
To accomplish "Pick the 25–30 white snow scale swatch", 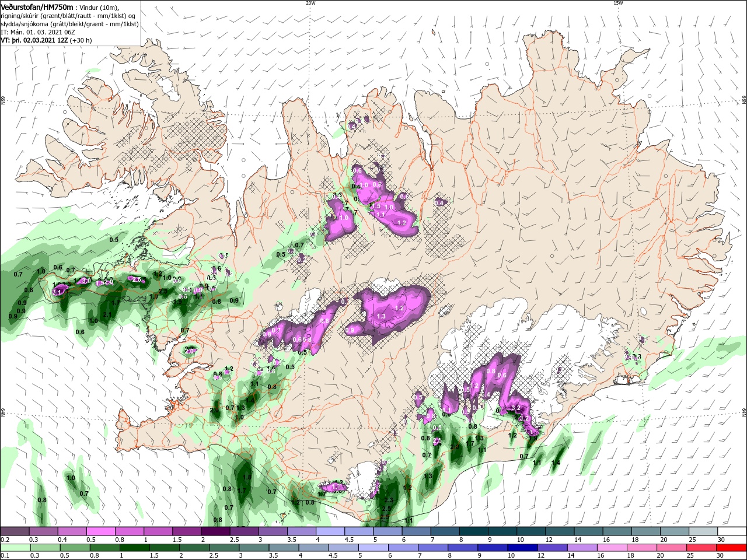I will click(x=704, y=531).
